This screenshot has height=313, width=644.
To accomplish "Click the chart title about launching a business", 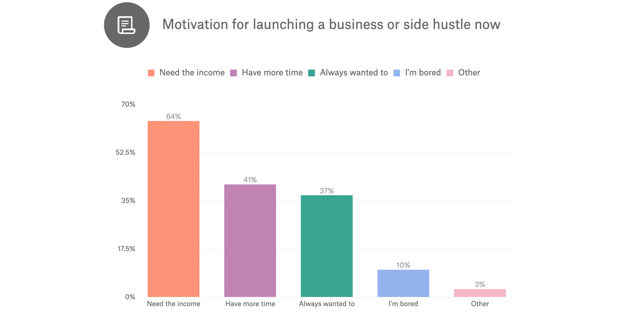I will click(x=331, y=25).
